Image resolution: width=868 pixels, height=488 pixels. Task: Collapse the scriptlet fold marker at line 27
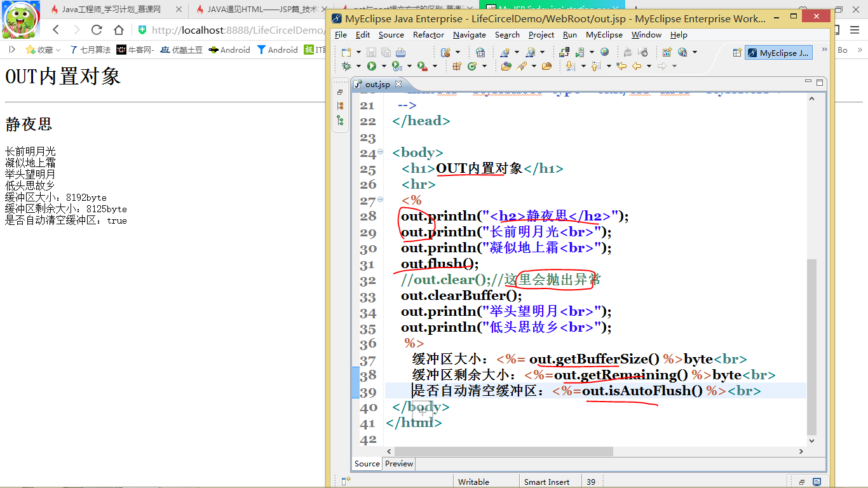click(x=381, y=200)
